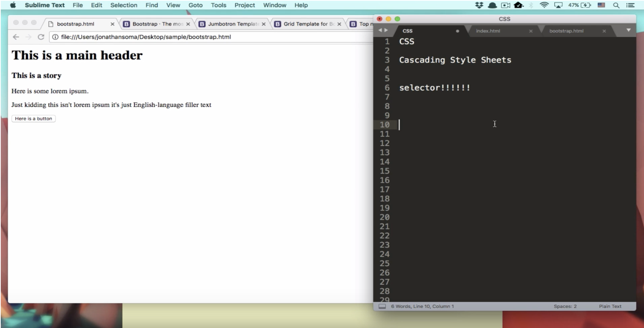Click the browser address bar URL

click(x=146, y=37)
